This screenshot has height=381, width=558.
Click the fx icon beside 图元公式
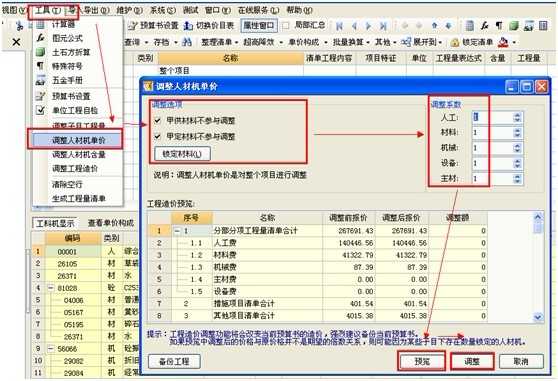41,38
